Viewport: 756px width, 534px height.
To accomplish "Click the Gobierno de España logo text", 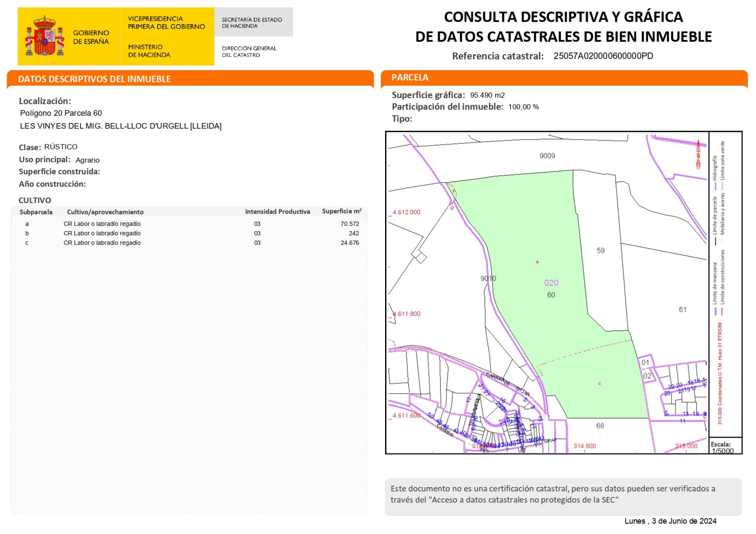I will 91,37.
